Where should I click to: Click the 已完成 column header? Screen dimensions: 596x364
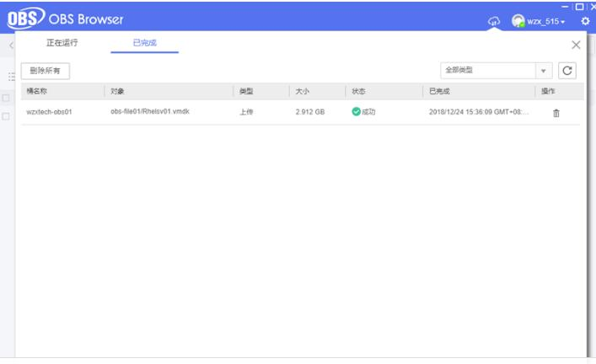pos(439,91)
